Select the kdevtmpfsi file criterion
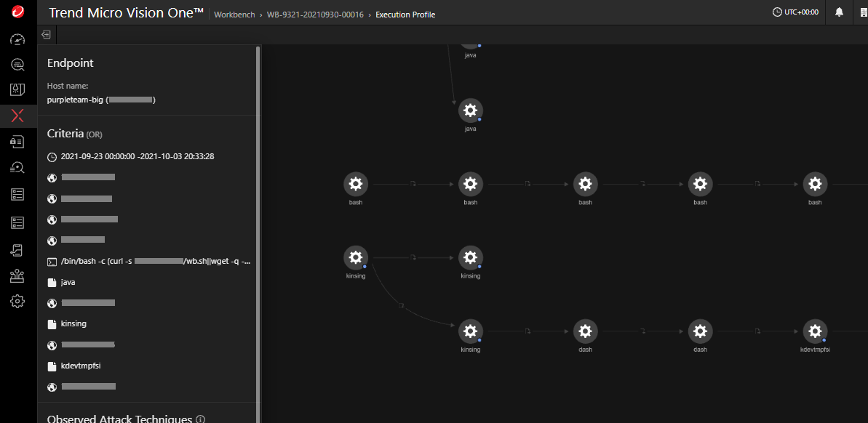Screen dimensions: 868x423 (79, 366)
